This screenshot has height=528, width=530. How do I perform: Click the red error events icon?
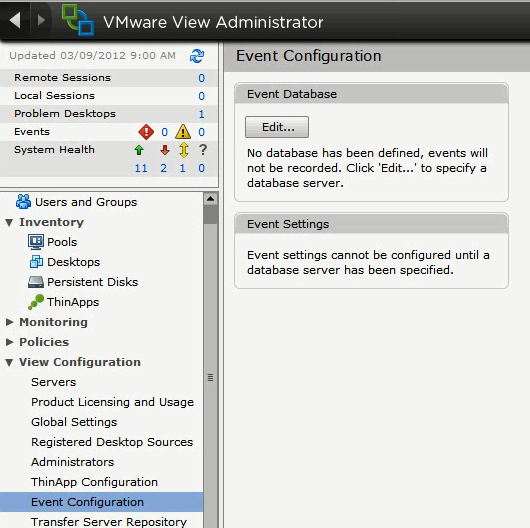[146, 132]
